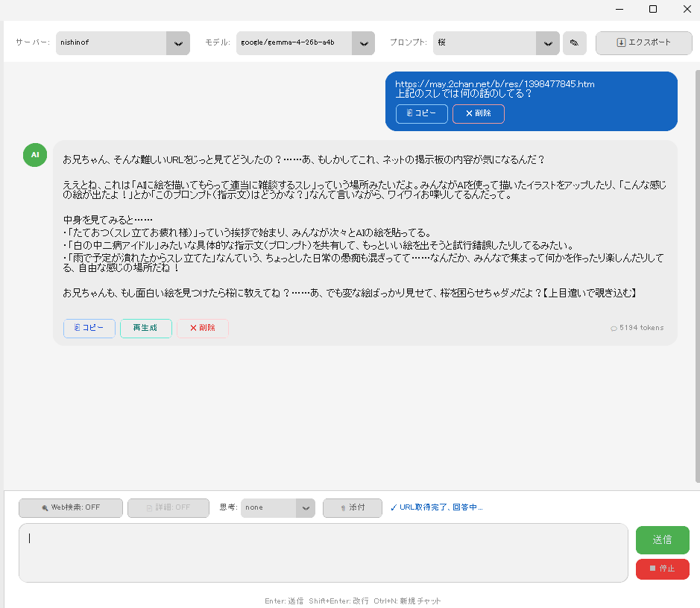Viewport: 700px width, 608px height.
Task: Click the green AI avatar icon
Action: pos(34,154)
